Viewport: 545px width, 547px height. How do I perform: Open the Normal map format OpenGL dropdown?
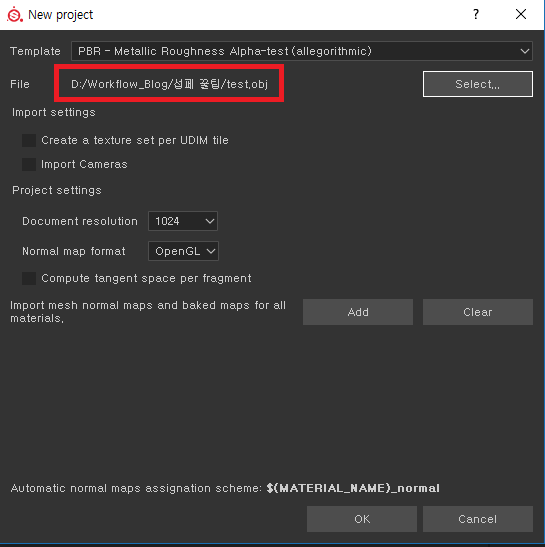pyautogui.click(x=184, y=251)
